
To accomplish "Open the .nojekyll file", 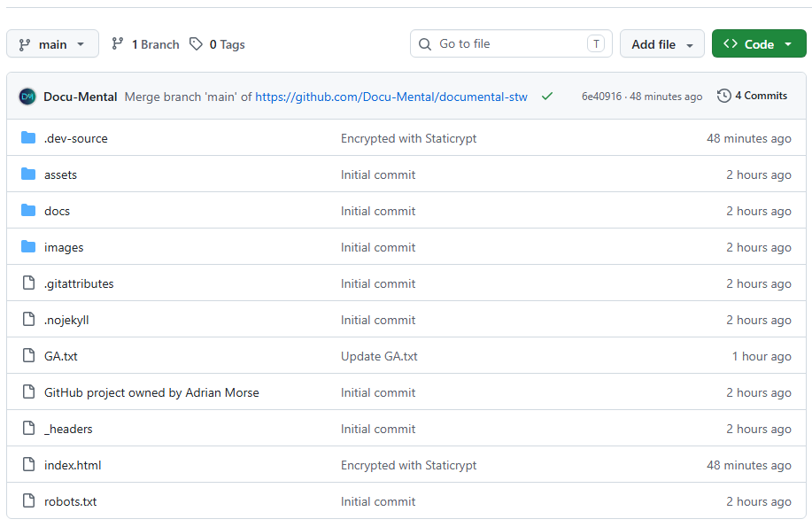I will [66, 321].
